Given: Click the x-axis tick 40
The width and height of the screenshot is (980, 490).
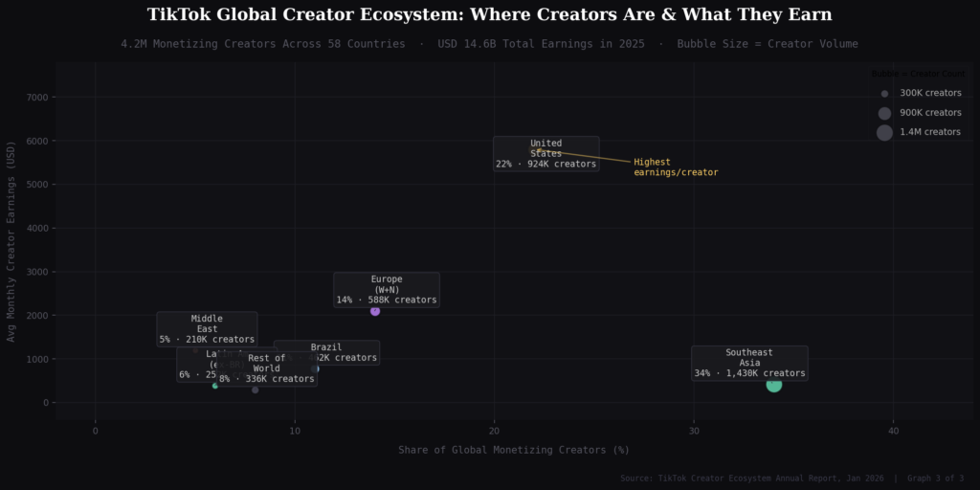Looking at the screenshot, I should coord(893,431).
